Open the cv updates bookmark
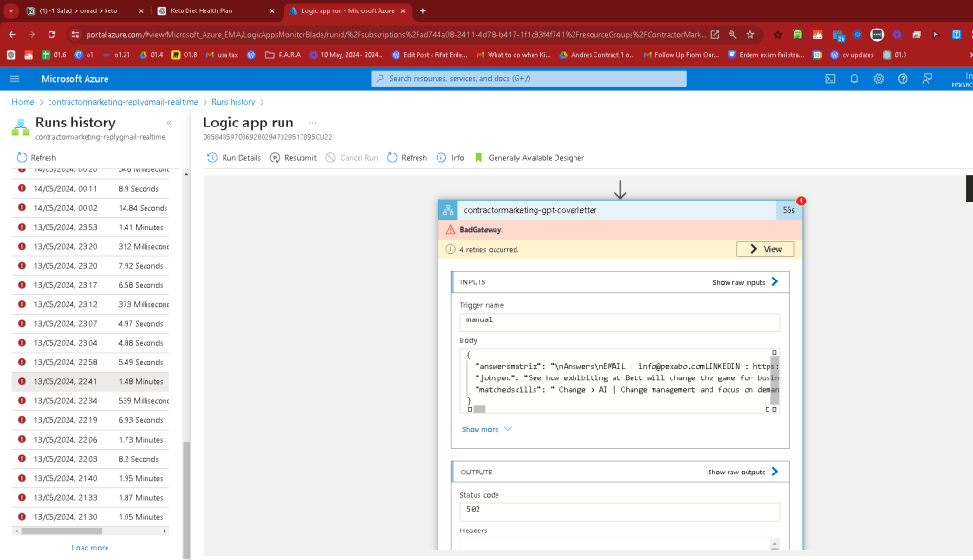Screen dimensions: 973x560 (852, 55)
